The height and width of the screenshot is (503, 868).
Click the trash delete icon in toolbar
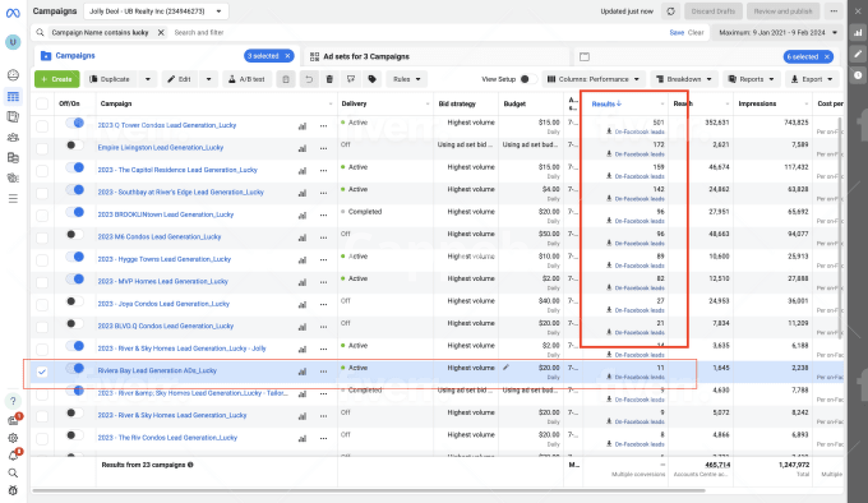(330, 79)
